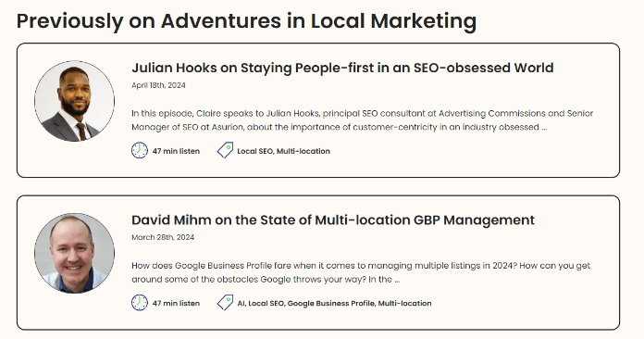Open Julian Hooks profile photo
Image resolution: width=644 pixels, height=339 pixels.
click(x=74, y=101)
